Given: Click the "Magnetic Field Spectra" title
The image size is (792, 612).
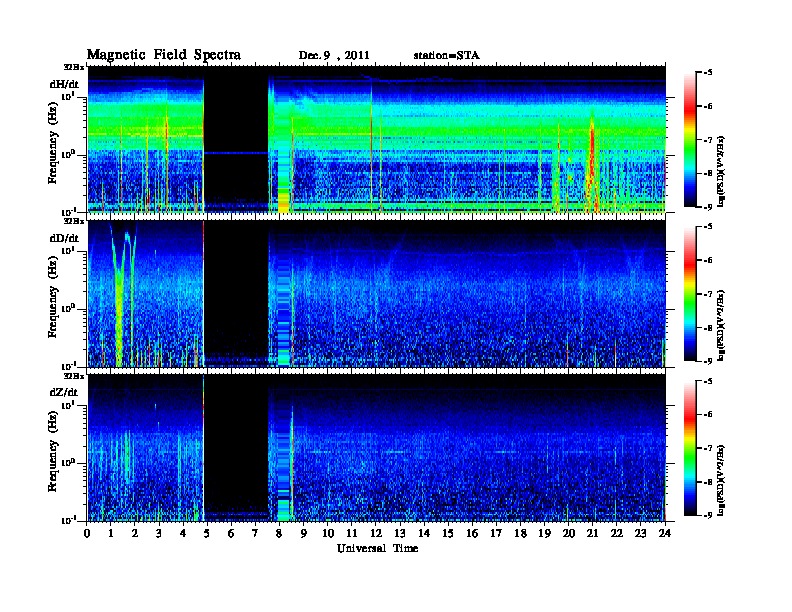Looking at the screenshot, I should [164, 55].
